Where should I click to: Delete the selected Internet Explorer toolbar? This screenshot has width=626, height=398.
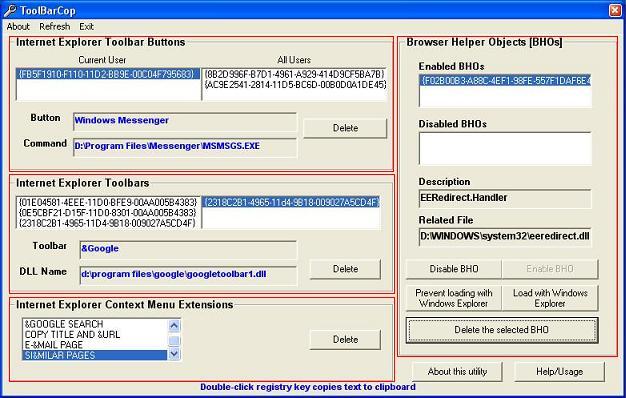click(x=345, y=269)
